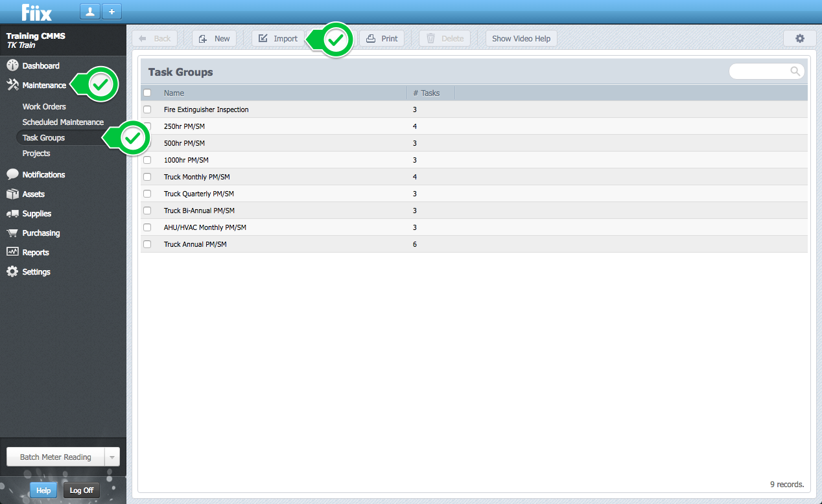Check the AHU/HVAC Monthly PM/SM row checkbox
Image resolution: width=822 pixels, height=504 pixels.
pos(147,227)
